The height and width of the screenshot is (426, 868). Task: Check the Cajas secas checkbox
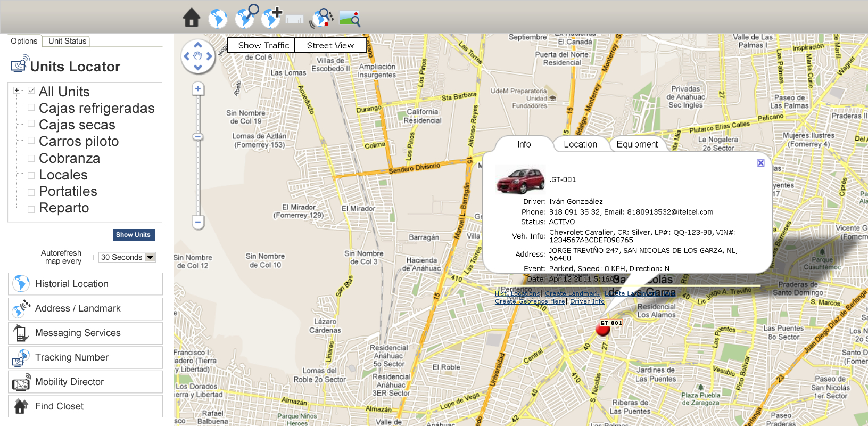[31, 124]
